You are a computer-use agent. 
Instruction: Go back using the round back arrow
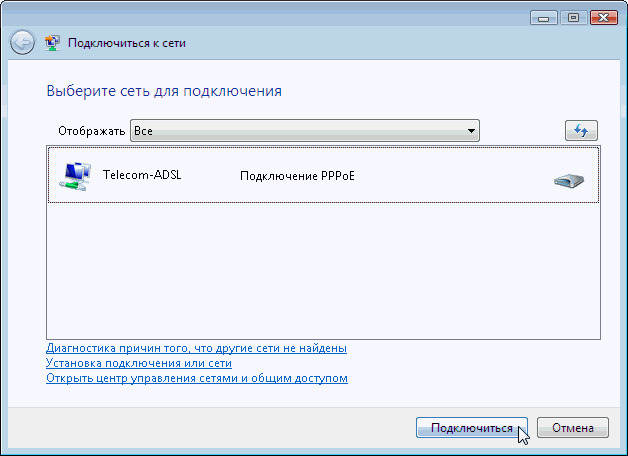(x=22, y=42)
